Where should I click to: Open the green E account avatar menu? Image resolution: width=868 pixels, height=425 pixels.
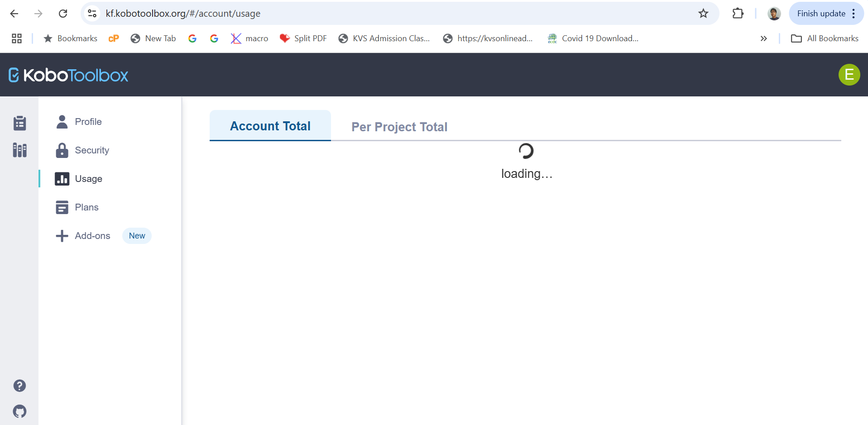click(x=849, y=75)
